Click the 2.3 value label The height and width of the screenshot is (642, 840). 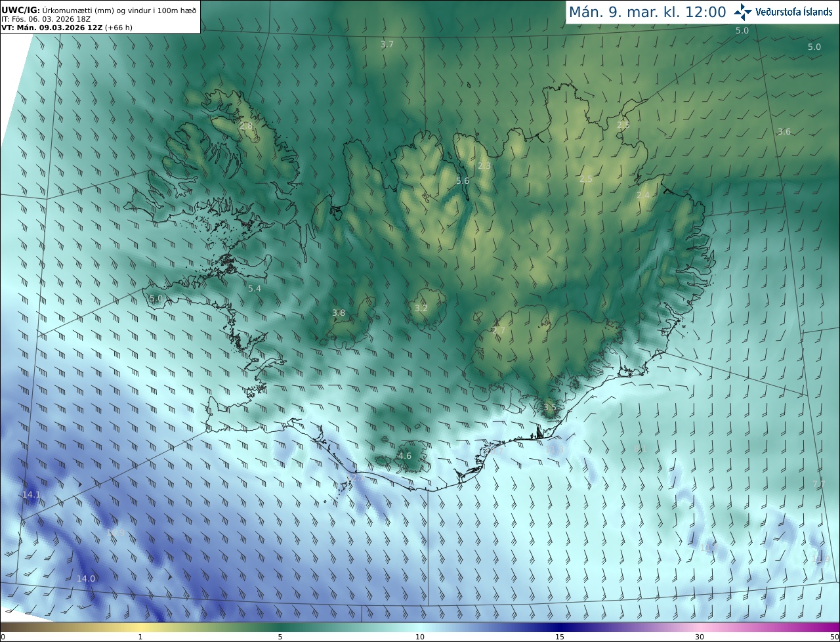click(x=484, y=166)
